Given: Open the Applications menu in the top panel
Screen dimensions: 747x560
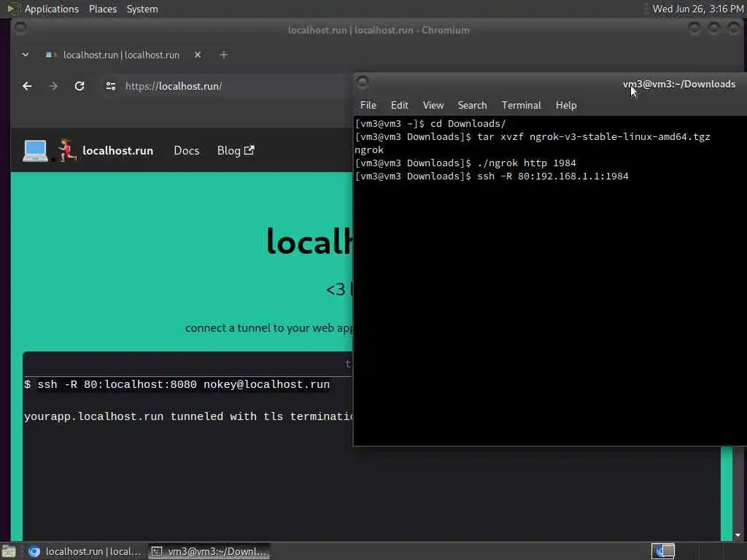Looking at the screenshot, I should (x=52, y=9).
